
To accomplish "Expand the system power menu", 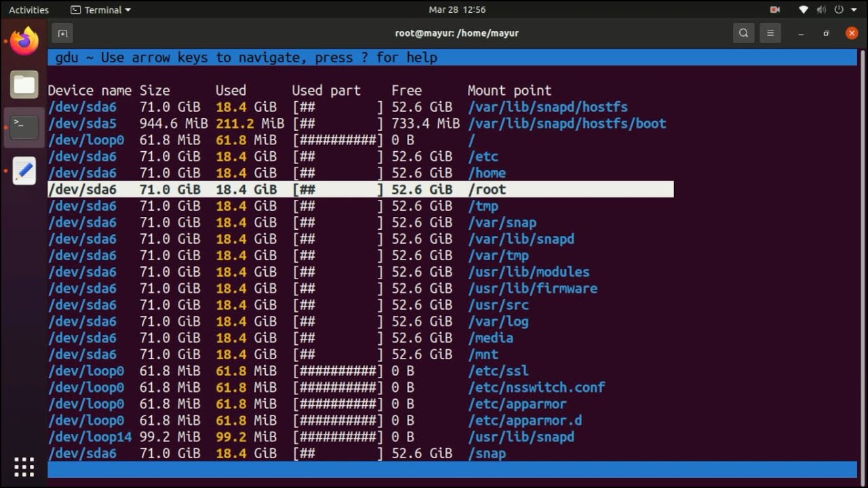I will pyautogui.click(x=845, y=10).
